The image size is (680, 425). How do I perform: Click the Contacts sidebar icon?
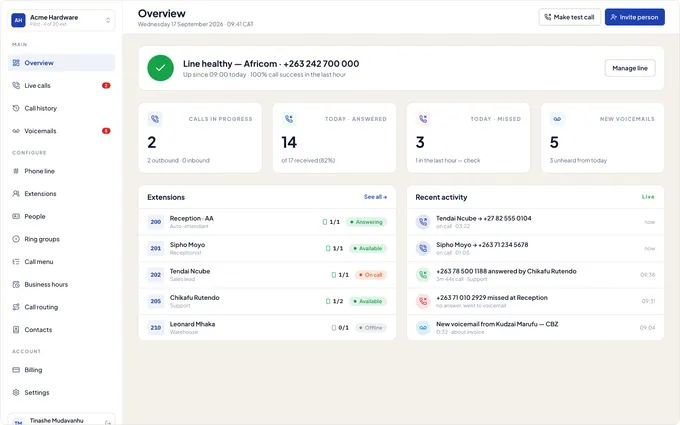(16, 330)
